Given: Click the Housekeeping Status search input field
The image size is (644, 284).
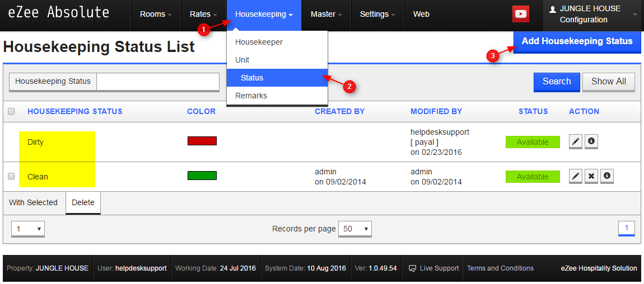Looking at the screenshot, I should 158,82.
